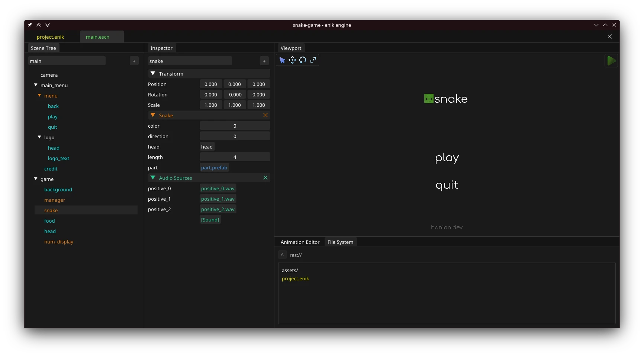
Task: Open positive_1.wav in the Audio Sources
Action: click(218, 199)
